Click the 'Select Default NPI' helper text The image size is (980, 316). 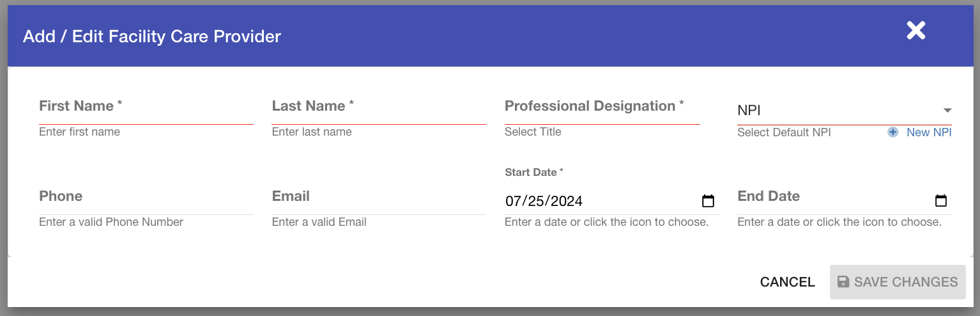(x=784, y=132)
